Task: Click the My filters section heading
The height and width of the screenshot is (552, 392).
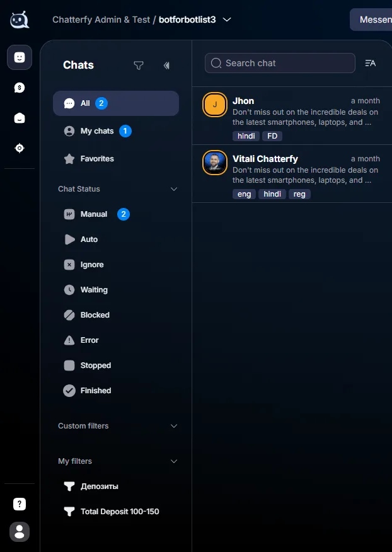Action: pyautogui.click(x=75, y=461)
